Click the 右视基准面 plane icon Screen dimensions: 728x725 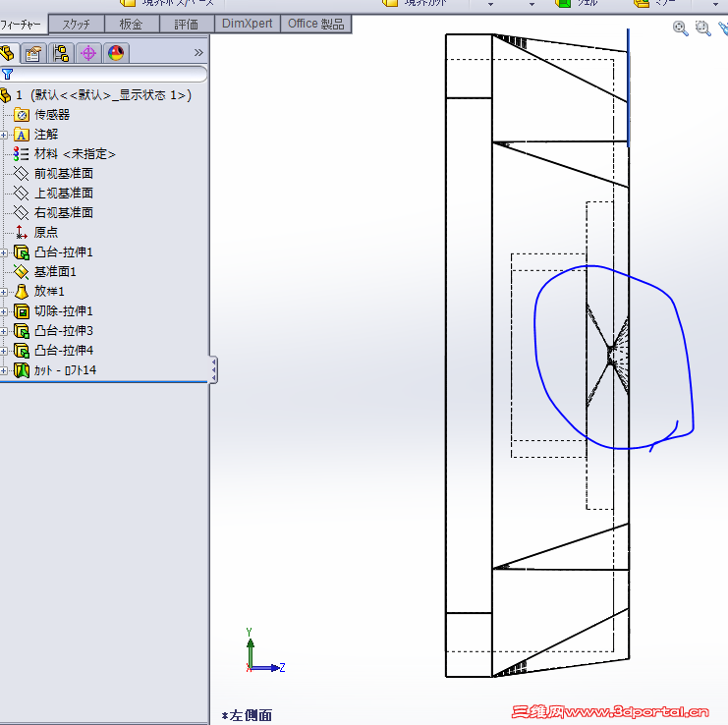[22, 212]
